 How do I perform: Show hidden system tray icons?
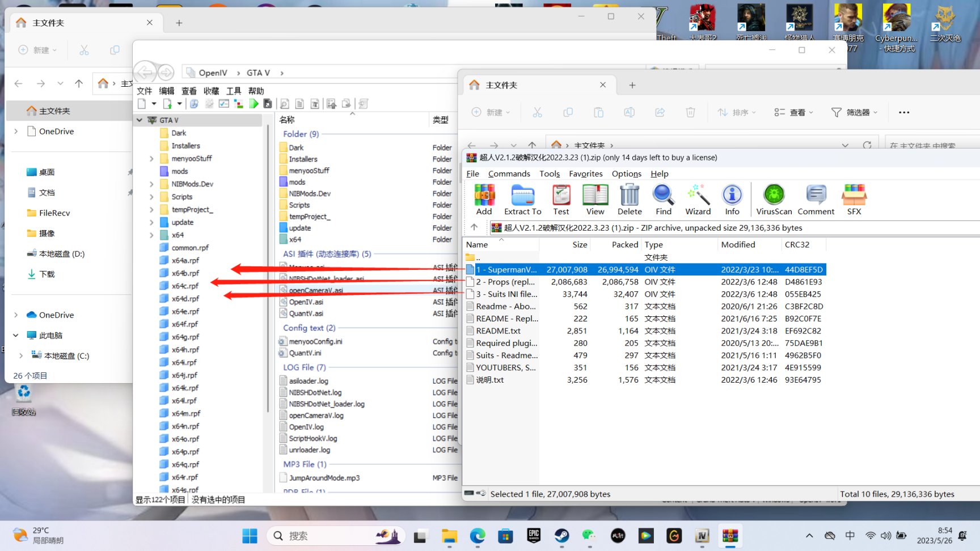(809, 536)
